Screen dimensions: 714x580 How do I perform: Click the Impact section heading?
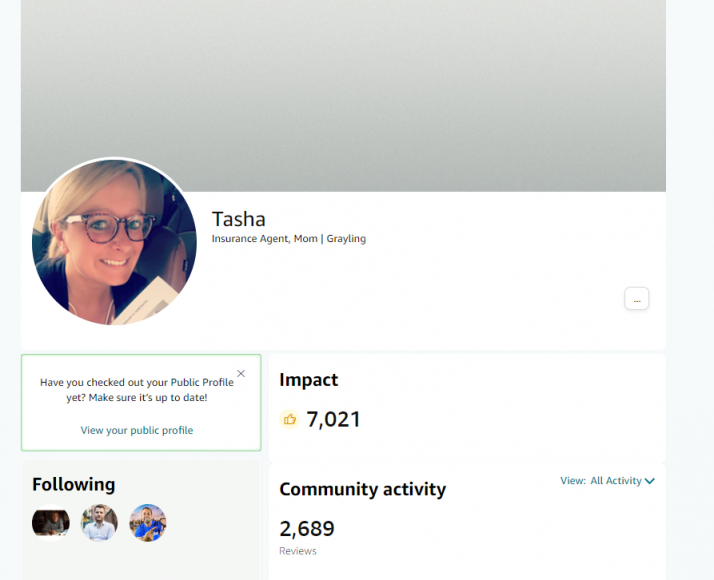(x=308, y=380)
